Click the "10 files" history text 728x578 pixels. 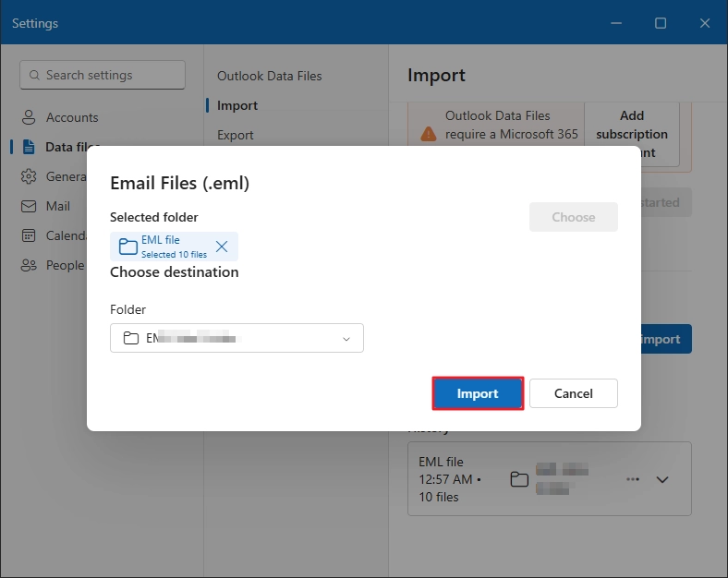(x=439, y=497)
